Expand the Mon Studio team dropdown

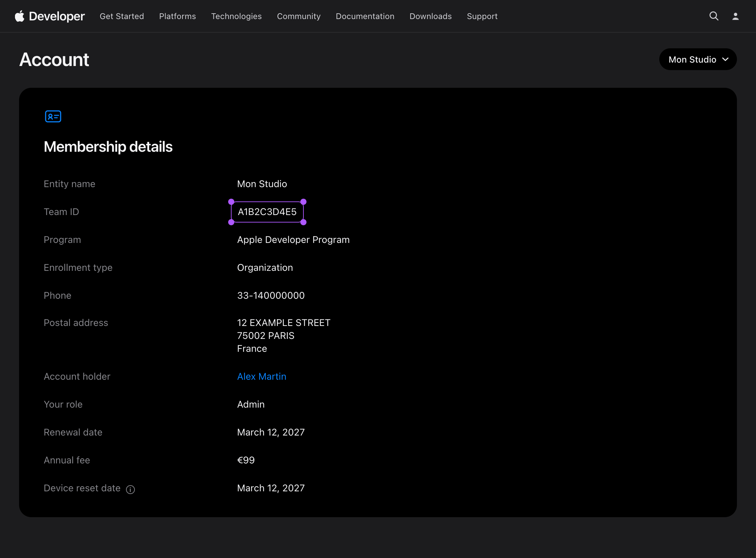[698, 59]
